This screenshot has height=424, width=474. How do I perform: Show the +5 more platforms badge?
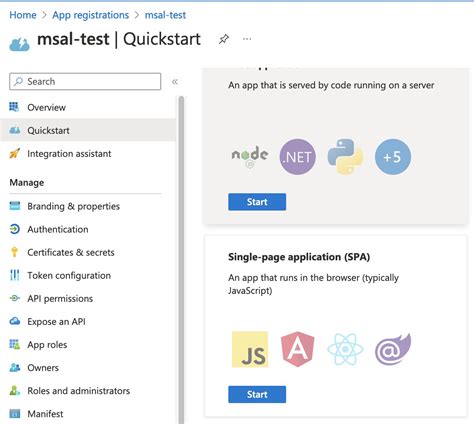[392, 157]
